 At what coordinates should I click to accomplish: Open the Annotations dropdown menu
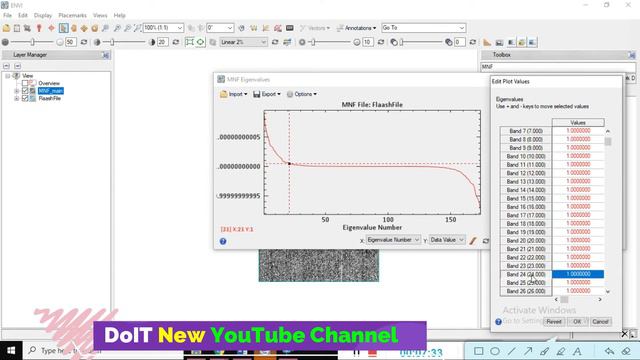click(356, 28)
